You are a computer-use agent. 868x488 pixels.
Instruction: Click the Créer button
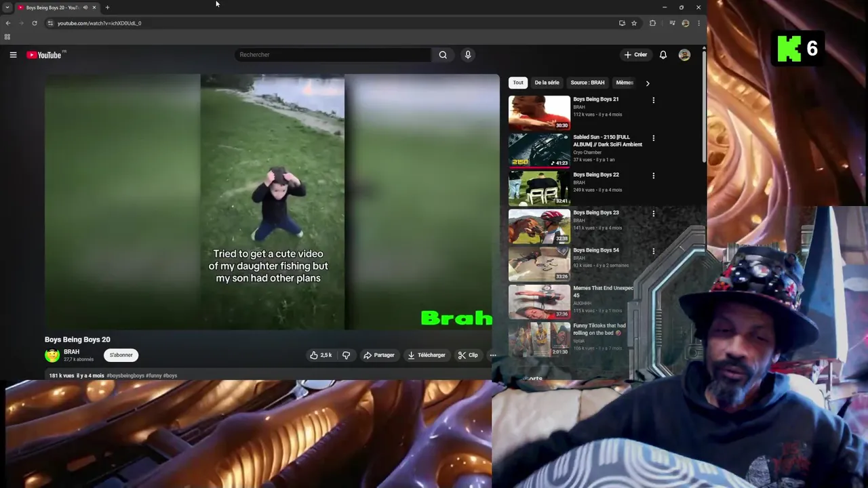pos(636,55)
